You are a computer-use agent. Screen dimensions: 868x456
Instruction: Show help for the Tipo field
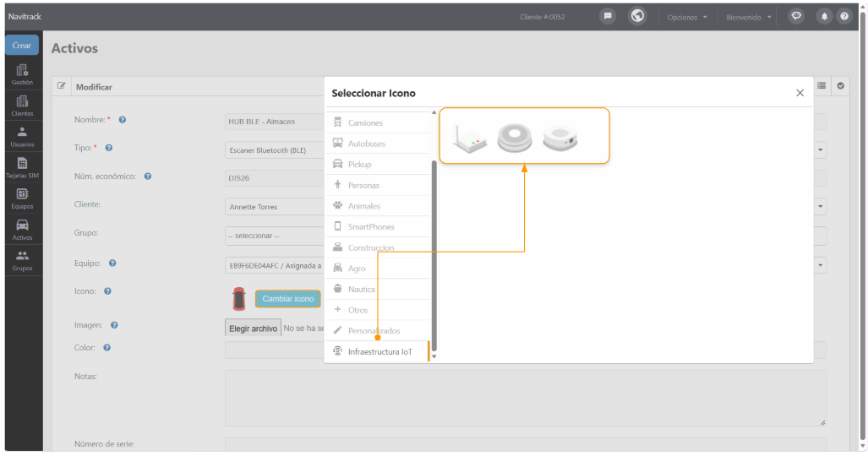109,148
